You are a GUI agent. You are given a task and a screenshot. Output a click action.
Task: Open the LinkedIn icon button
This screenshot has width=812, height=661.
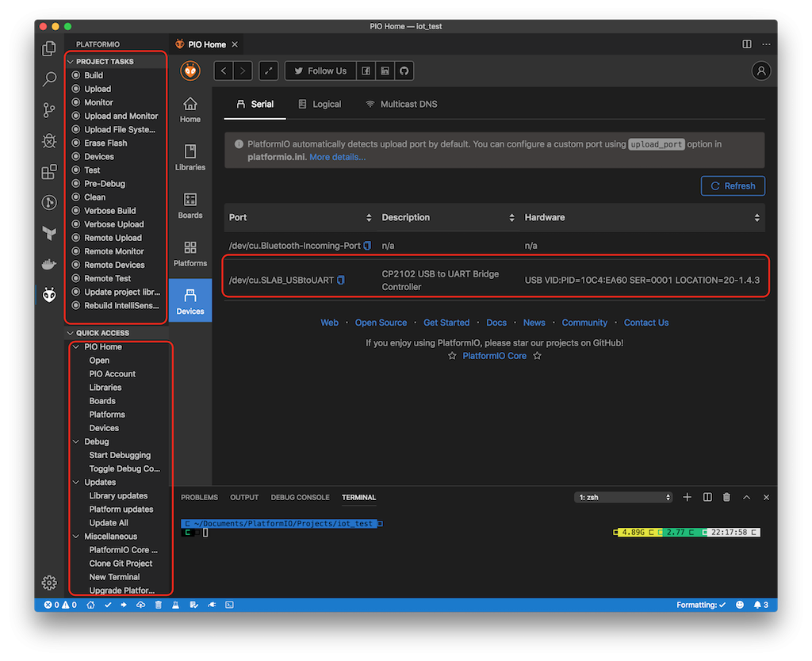[x=385, y=71]
